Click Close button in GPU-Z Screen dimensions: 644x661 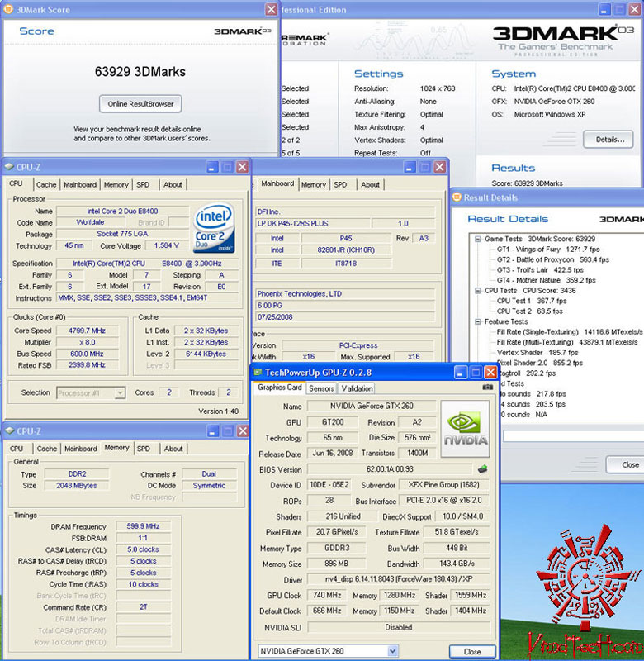472,651
